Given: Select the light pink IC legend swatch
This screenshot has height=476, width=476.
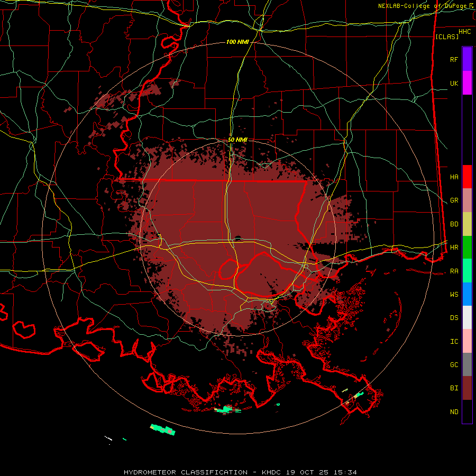Looking at the screenshot, I should click(x=467, y=341).
